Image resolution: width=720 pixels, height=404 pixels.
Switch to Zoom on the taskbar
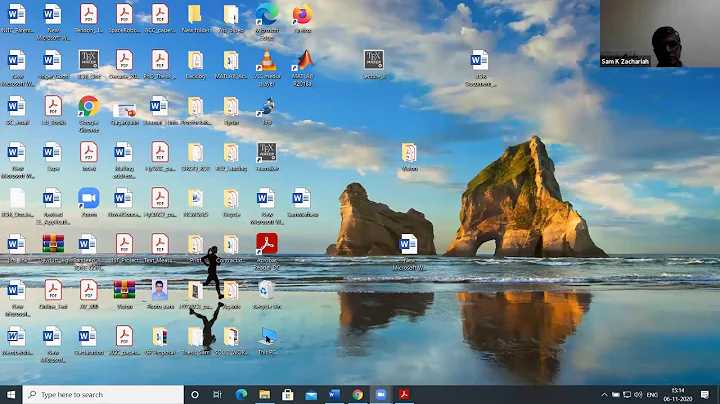point(381,395)
